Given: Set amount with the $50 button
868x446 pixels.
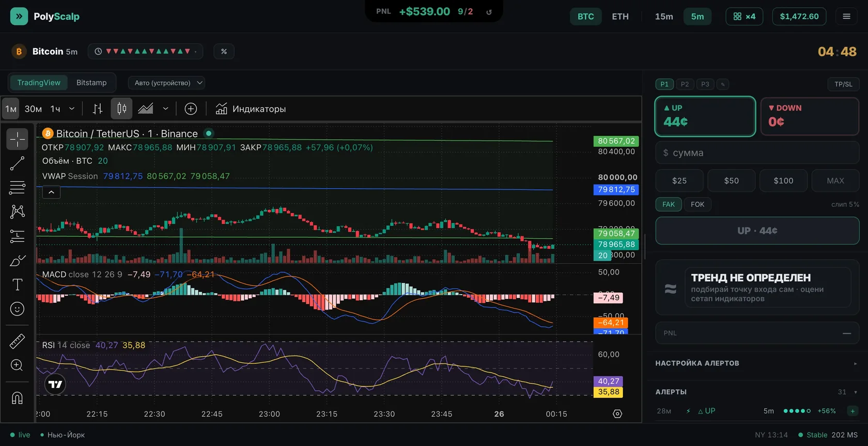Looking at the screenshot, I should click(732, 181).
